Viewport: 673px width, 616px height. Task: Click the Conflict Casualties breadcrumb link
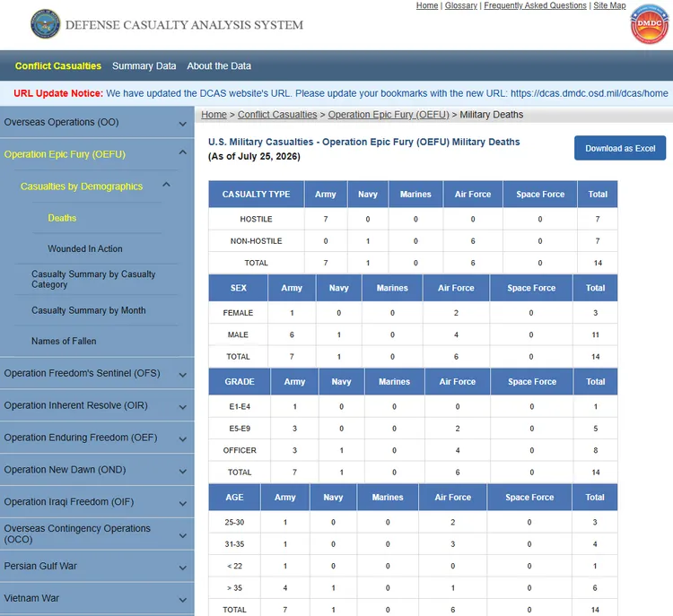pos(277,115)
